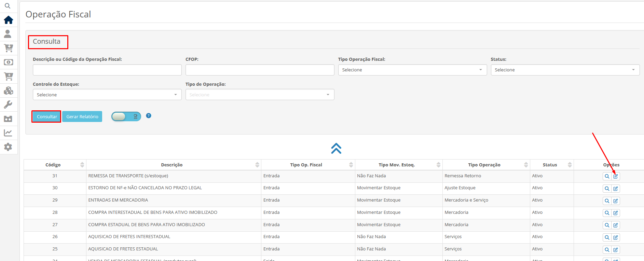Open the person/user sidebar icon

click(8, 34)
